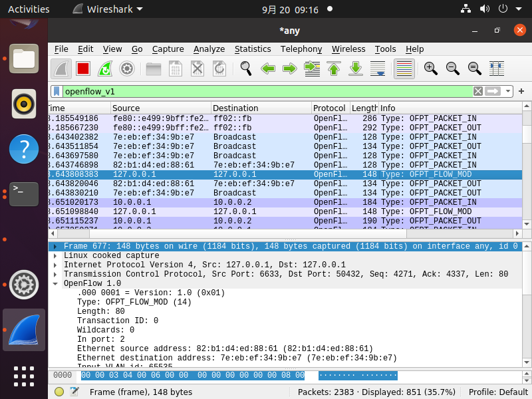532x399 pixels.
Task: Sort packets by Info column
Action: pos(450,108)
